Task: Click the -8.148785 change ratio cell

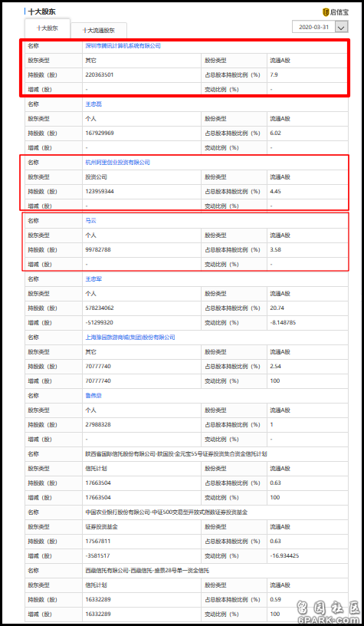Action: [x=283, y=322]
